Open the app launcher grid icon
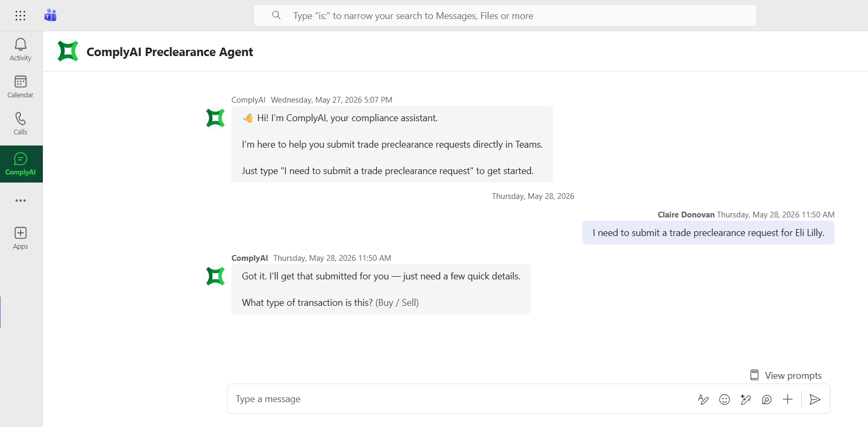Viewport: 868px width, 427px height. point(20,15)
